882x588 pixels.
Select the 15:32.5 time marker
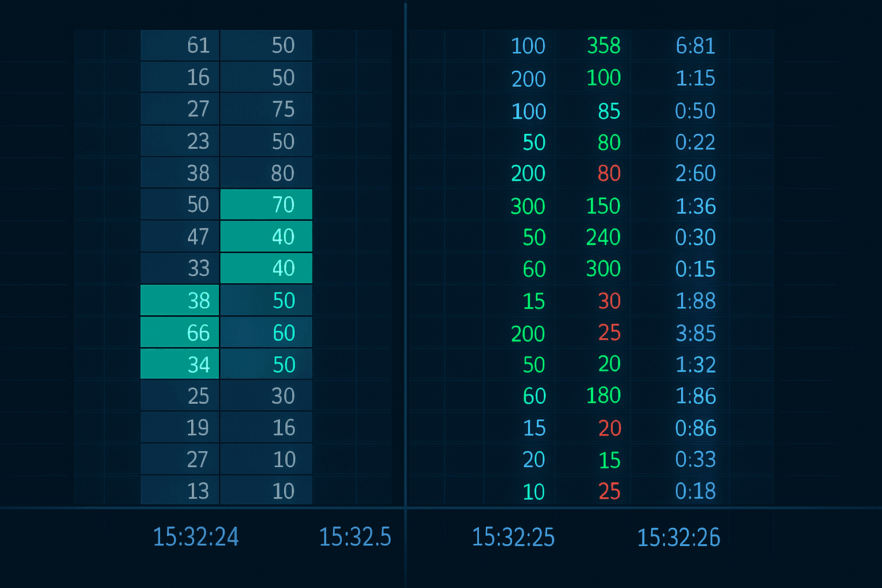tap(355, 537)
